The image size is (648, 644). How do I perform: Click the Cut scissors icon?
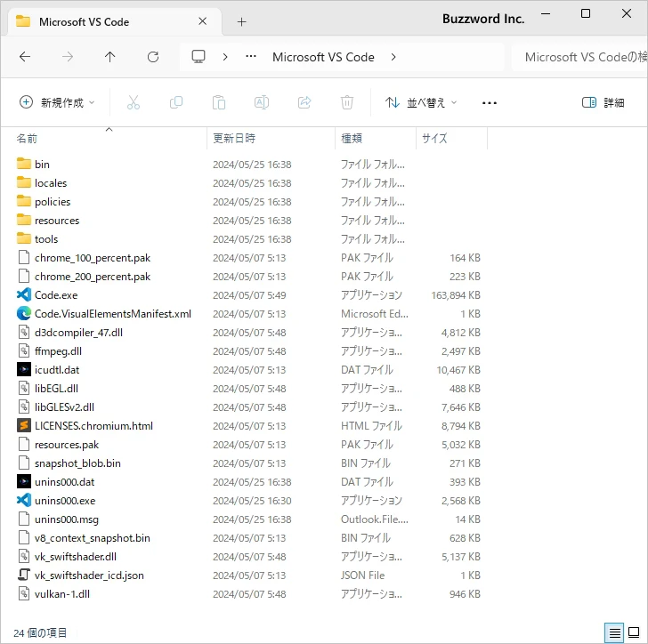click(x=134, y=102)
